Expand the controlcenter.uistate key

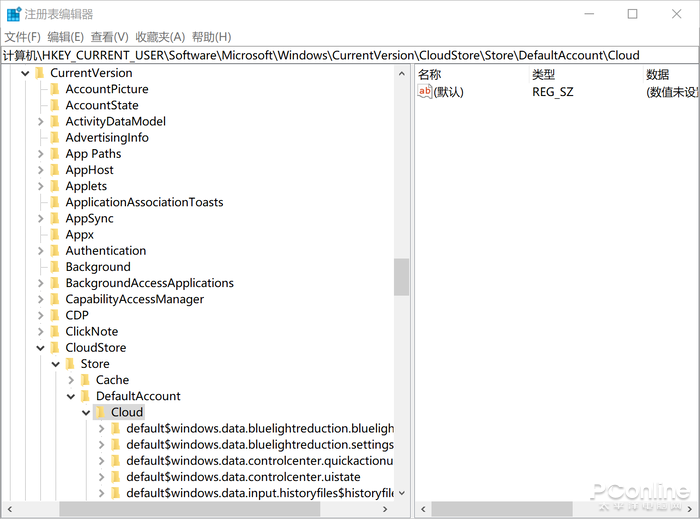(101, 477)
